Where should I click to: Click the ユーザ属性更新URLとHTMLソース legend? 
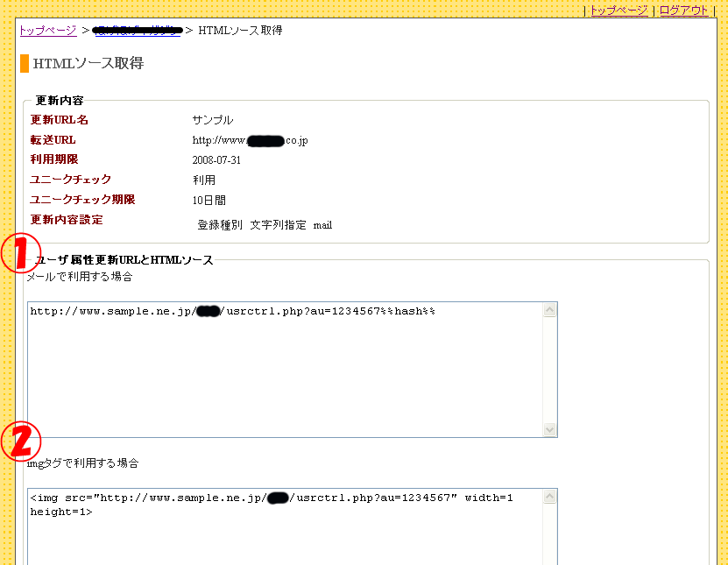124,260
